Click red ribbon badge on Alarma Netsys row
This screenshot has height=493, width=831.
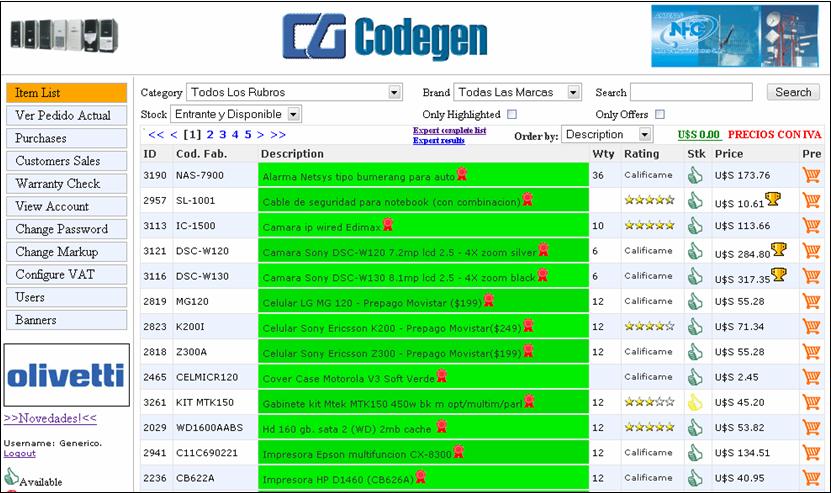[x=462, y=174]
